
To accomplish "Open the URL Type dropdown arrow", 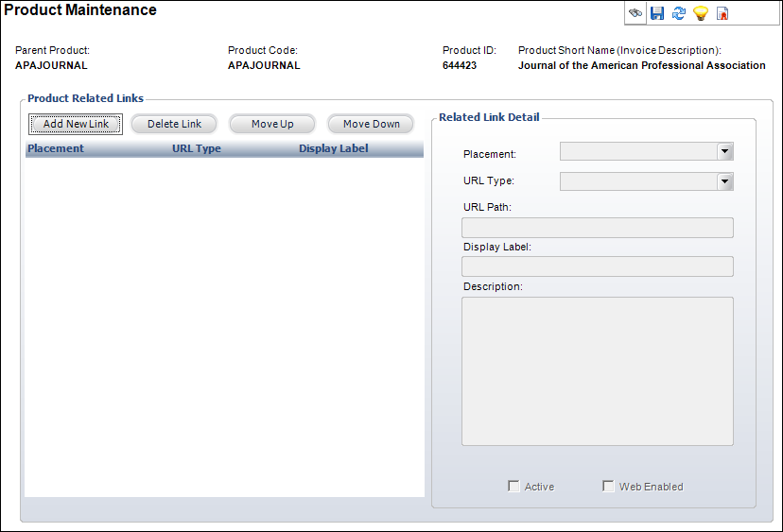I will coord(725,181).
